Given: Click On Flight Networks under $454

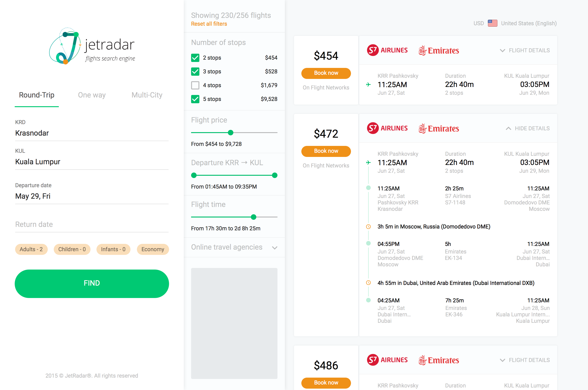Looking at the screenshot, I should pyautogui.click(x=326, y=88).
